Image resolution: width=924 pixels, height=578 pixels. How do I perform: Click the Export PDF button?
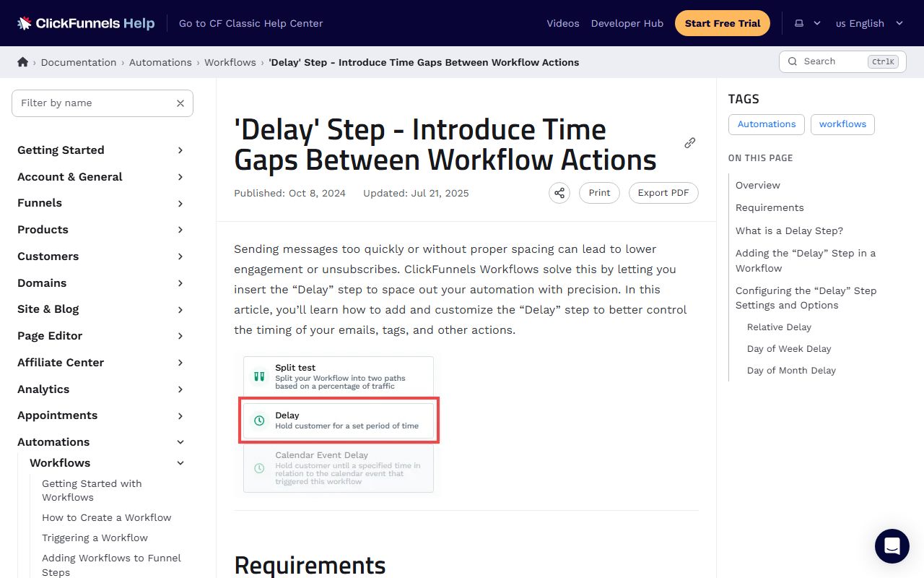[x=663, y=193]
